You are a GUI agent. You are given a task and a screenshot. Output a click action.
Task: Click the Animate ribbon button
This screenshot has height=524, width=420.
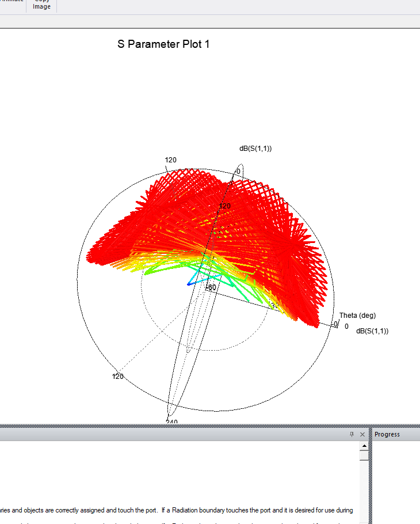point(12,2)
